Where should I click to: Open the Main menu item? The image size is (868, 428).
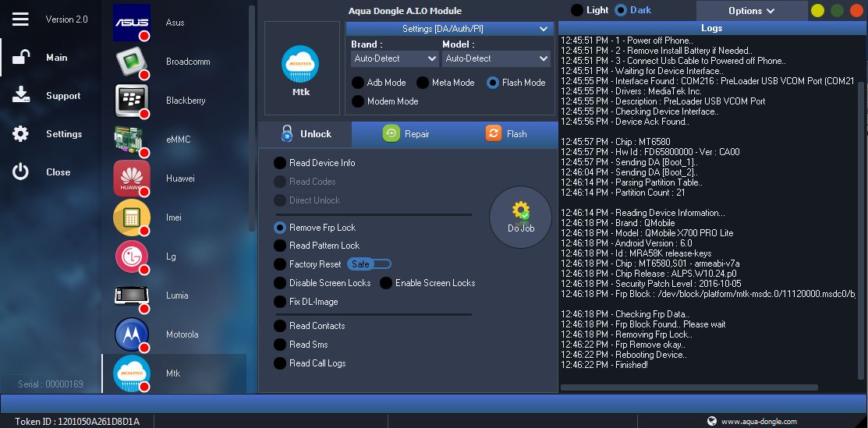tap(57, 58)
